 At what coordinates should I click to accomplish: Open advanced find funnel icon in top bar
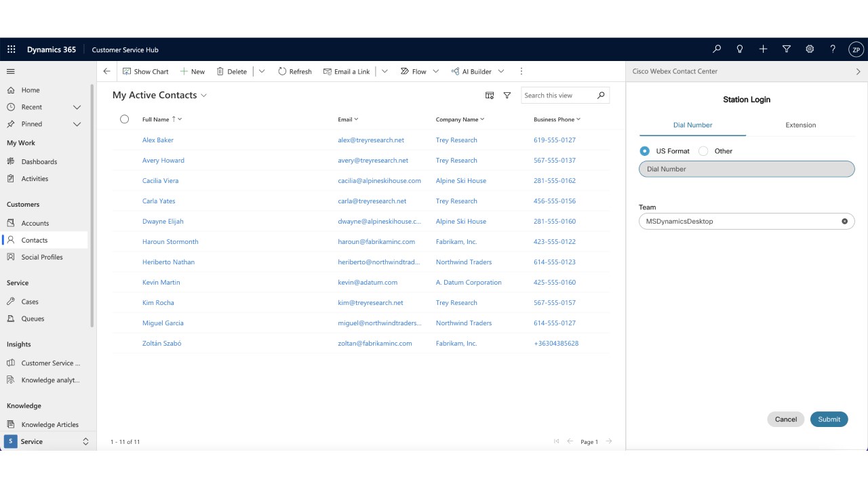coord(787,49)
